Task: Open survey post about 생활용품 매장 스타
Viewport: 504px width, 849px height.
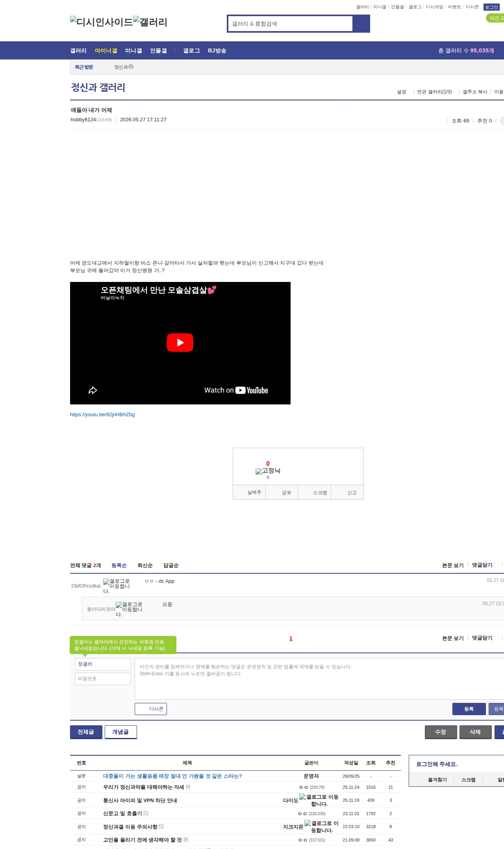Action: coord(172,776)
